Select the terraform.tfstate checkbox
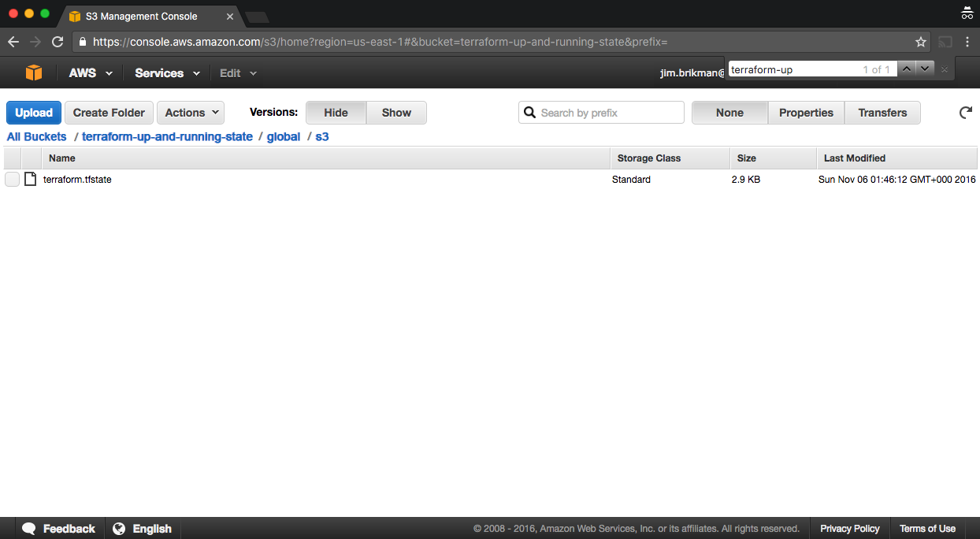Viewport: 980px width, 539px height. 12,179
